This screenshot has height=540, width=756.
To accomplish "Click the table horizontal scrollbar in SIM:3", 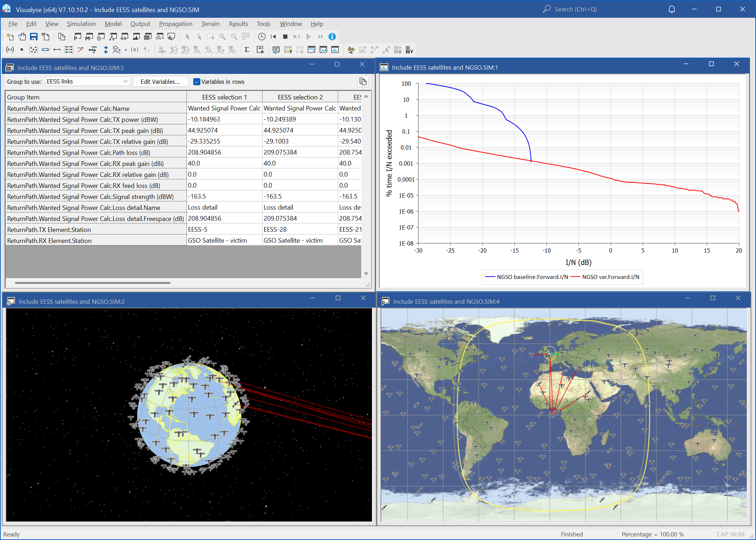I will [93, 283].
